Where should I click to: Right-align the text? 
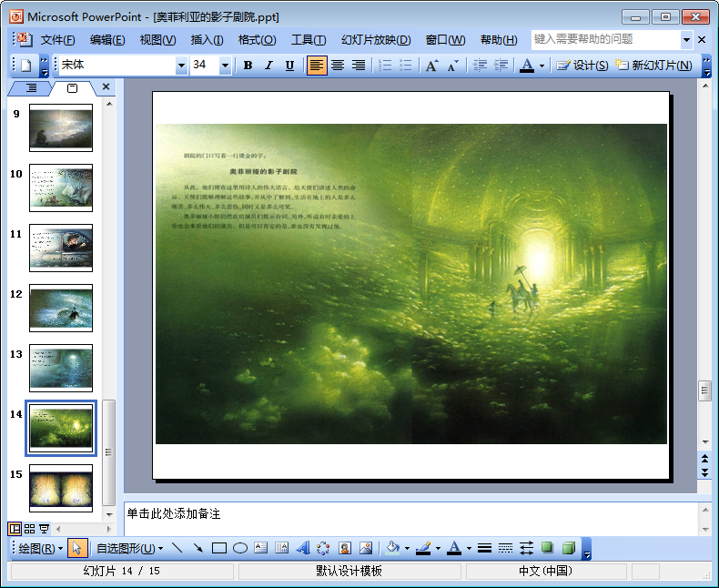point(359,66)
